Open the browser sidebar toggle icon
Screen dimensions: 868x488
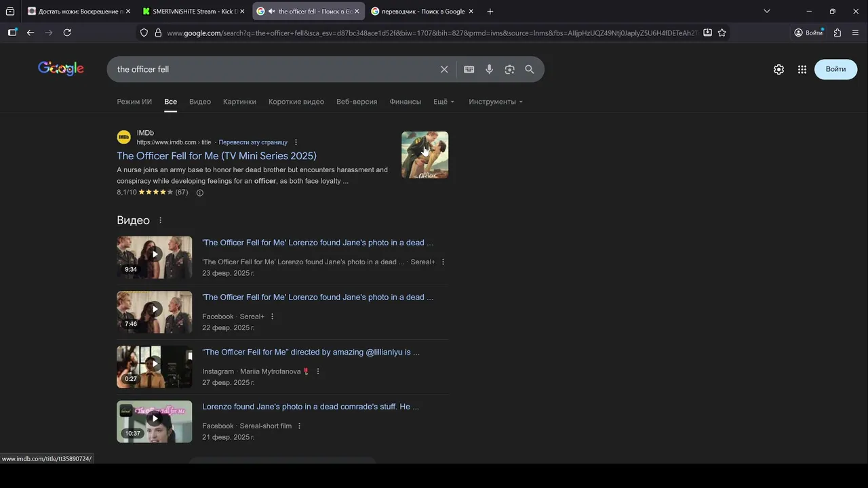[12, 33]
